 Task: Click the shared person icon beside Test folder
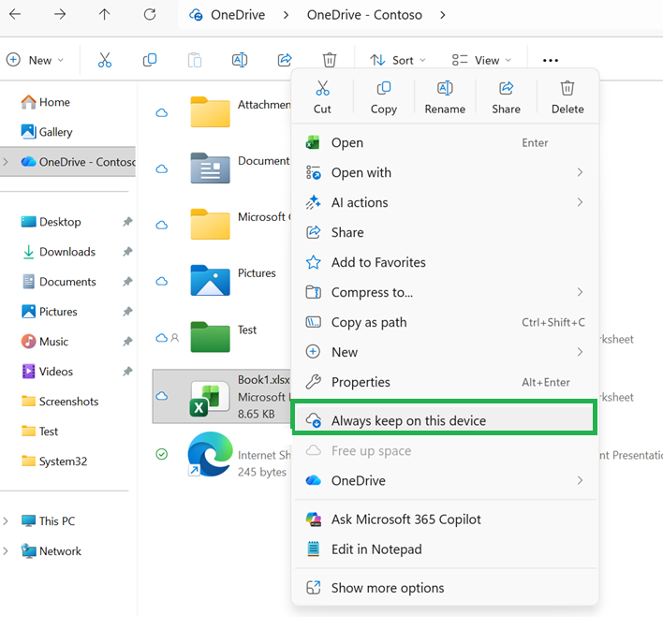pos(175,337)
